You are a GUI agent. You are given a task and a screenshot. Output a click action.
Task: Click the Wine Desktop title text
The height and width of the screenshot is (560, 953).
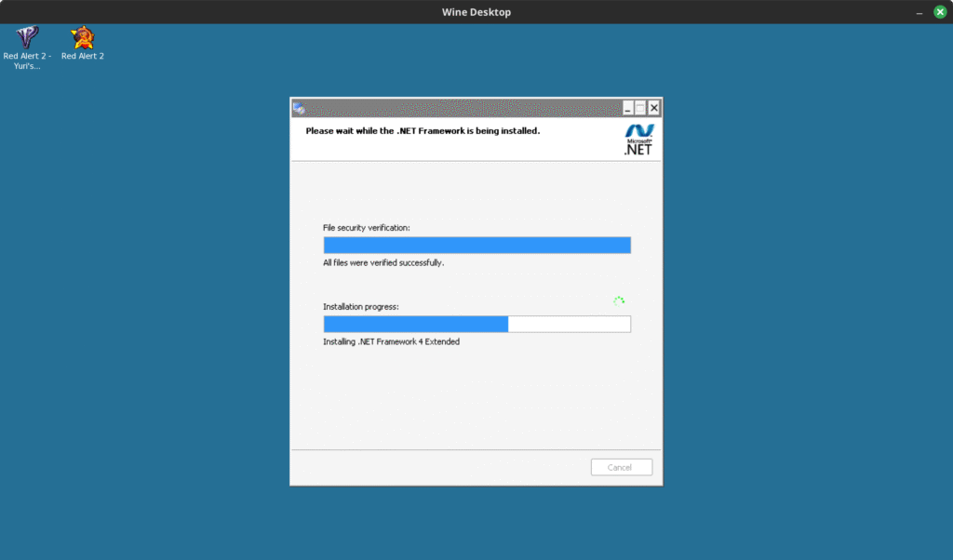coord(476,12)
